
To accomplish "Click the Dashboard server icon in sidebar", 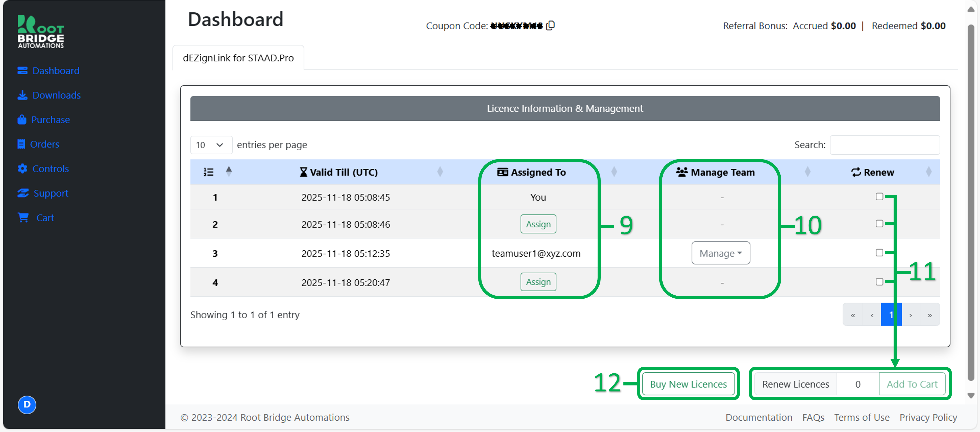I will [x=22, y=71].
